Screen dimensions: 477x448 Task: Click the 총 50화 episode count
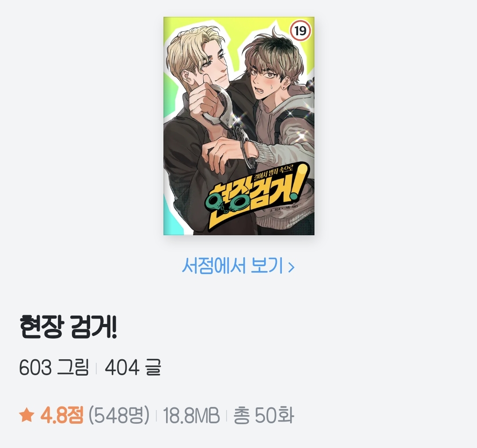[263, 415]
